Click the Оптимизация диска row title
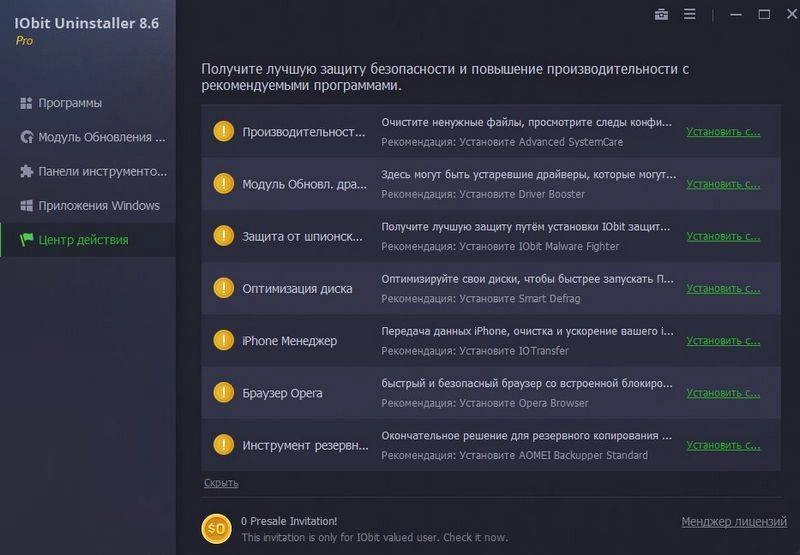800x555 pixels. pyautogui.click(x=297, y=289)
